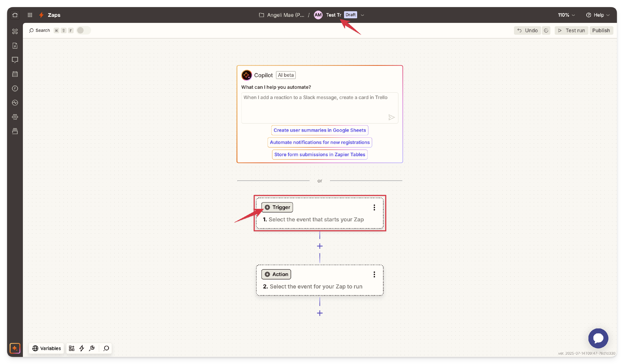This screenshot has height=364, width=624.
Task: Open the Help dropdown menu
Action: pos(598,15)
